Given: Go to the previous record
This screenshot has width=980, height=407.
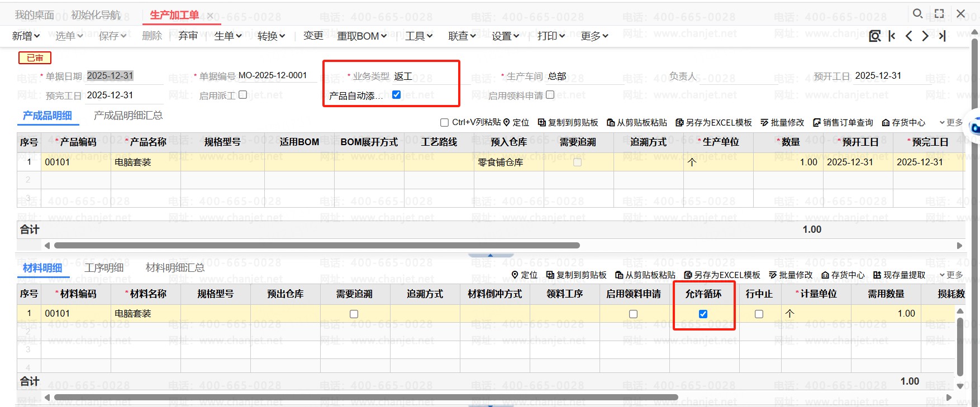Looking at the screenshot, I should click(908, 36).
